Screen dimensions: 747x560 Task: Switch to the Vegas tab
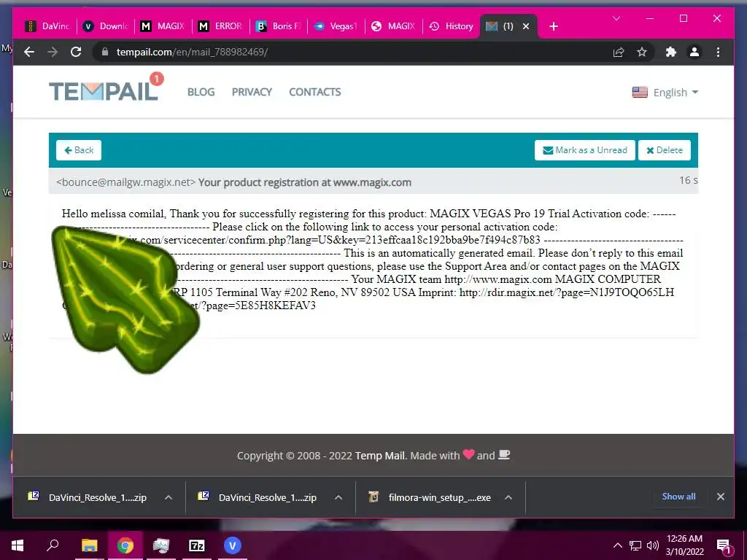(337, 26)
